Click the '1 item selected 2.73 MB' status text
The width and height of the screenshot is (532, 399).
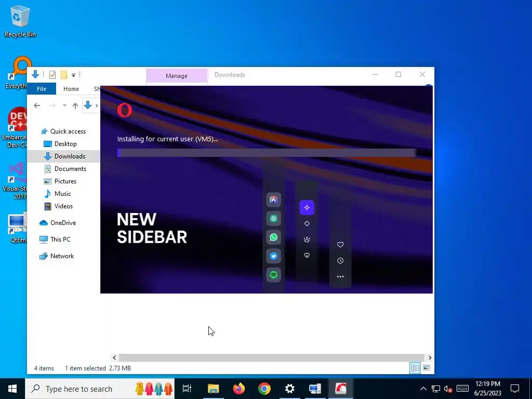point(98,368)
